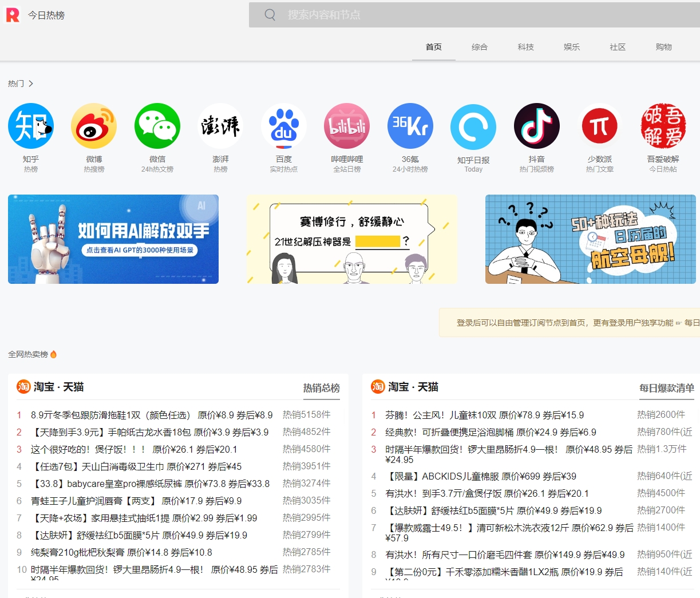
Task: Open 芬腾 公主风 儿童袜10双 listing
Action: 485,415
